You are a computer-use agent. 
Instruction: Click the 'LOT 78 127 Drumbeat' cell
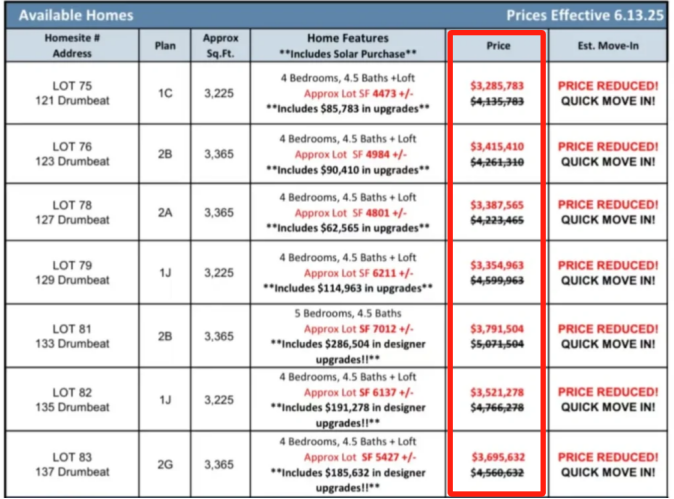pos(72,212)
